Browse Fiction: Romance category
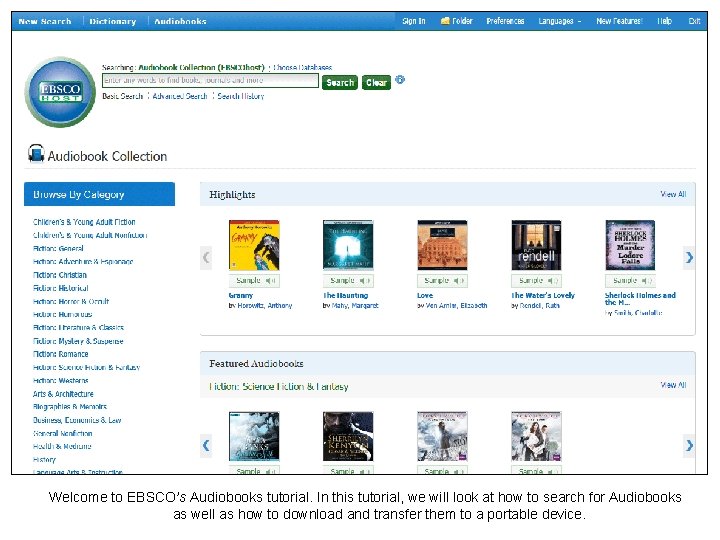This screenshot has height=540, width=720. [x=61, y=354]
